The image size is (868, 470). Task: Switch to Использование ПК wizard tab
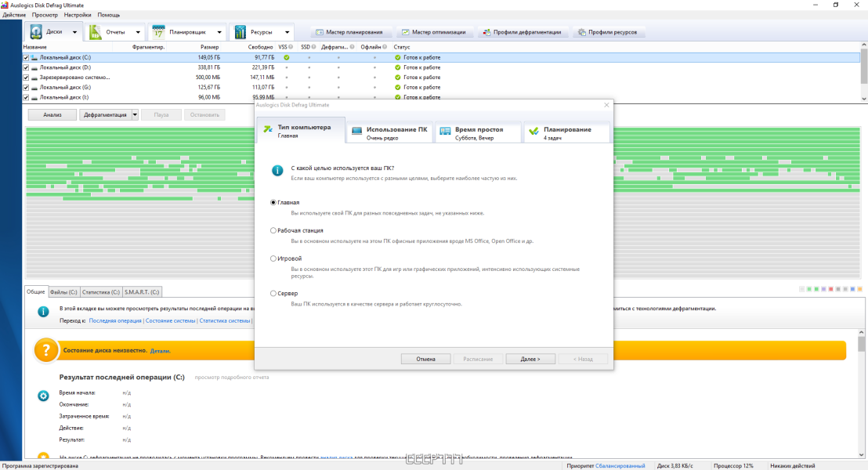pyautogui.click(x=389, y=133)
